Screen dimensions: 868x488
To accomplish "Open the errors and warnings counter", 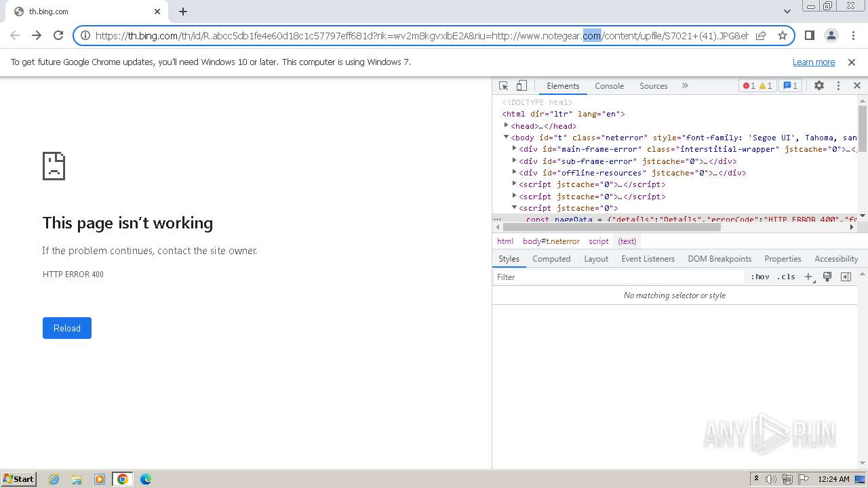I will click(x=757, y=86).
